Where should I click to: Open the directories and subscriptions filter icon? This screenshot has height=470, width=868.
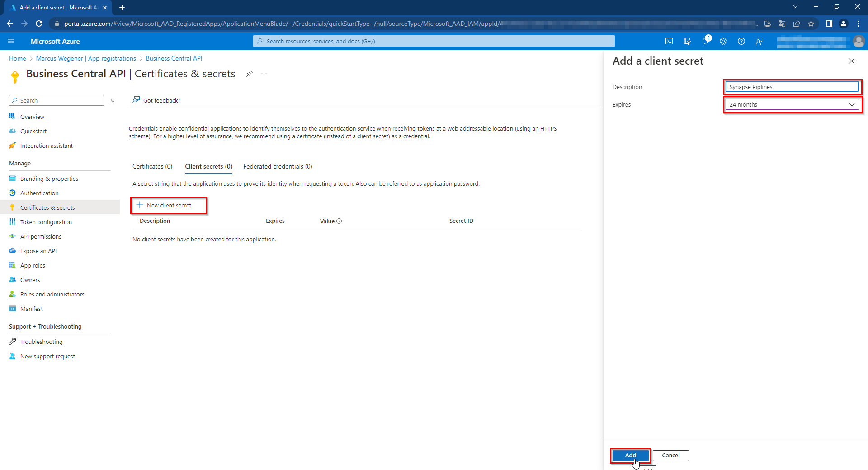click(x=687, y=41)
